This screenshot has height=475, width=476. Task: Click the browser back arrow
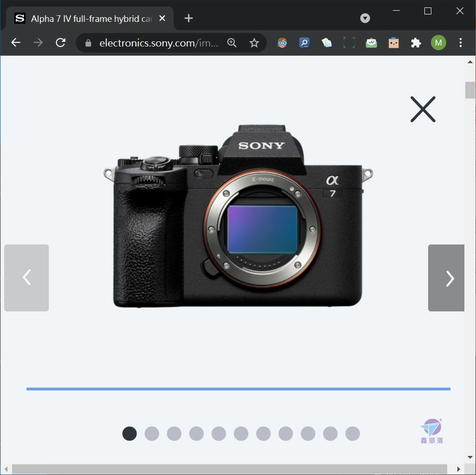click(x=16, y=42)
